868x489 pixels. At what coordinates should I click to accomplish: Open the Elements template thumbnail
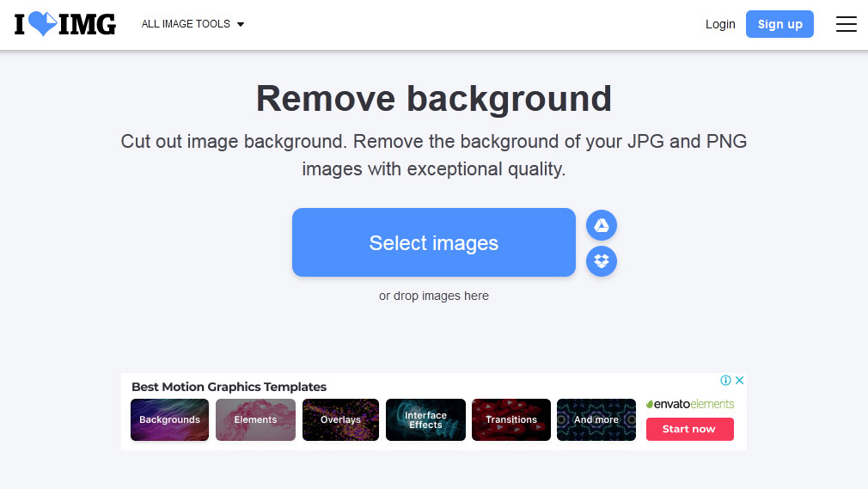255,419
